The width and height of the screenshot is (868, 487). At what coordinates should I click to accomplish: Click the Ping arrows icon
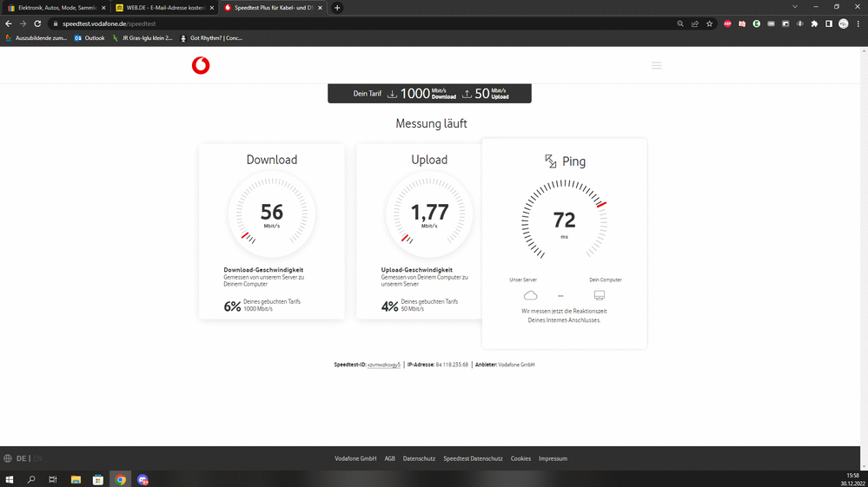[x=550, y=161]
